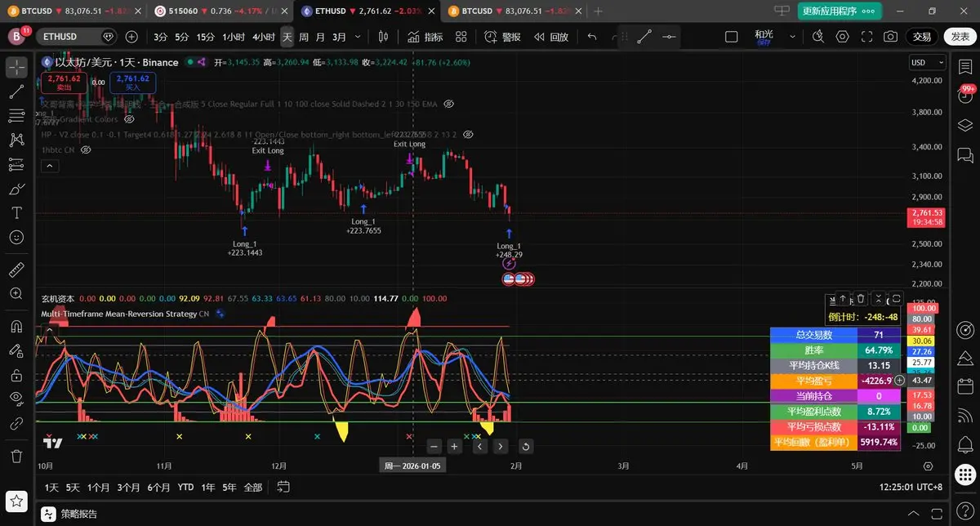Image resolution: width=980 pixels, height=526 pixels.
Task: Open chart settings hexagon gear
Action: coord(842,37)
